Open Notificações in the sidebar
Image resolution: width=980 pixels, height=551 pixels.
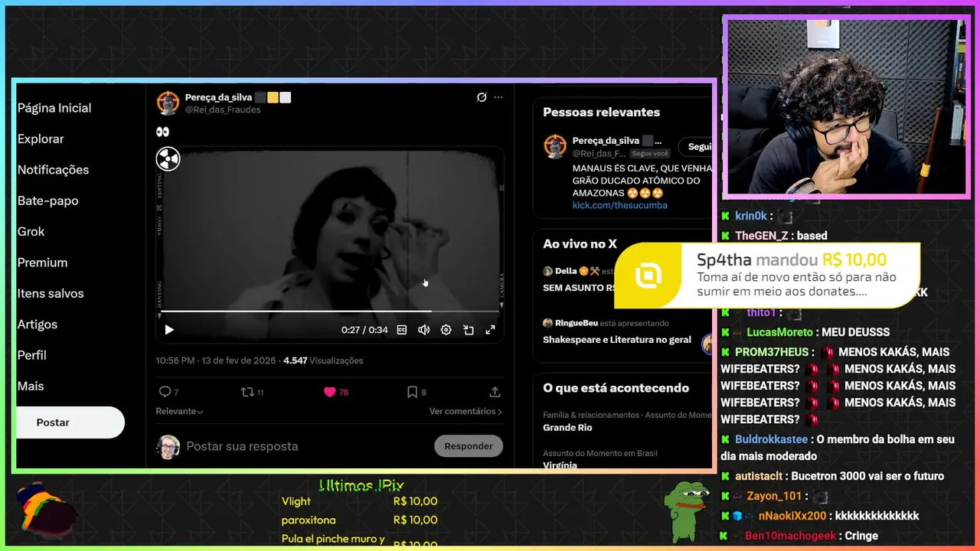pos(53,170)
